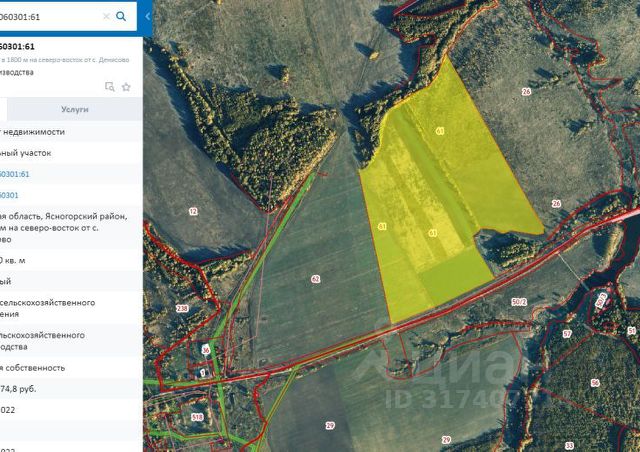Collapse the side panel with chevron arrow
This screenshot has height=452, width=640.
(147, 16)
